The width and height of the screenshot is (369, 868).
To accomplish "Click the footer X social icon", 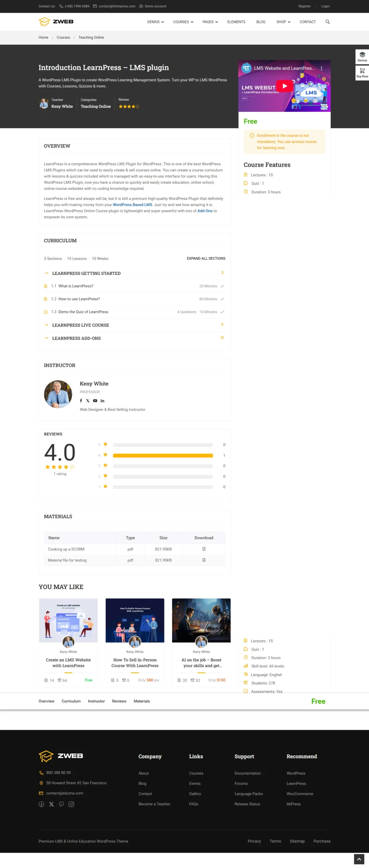I will click(x=52, y=804).
